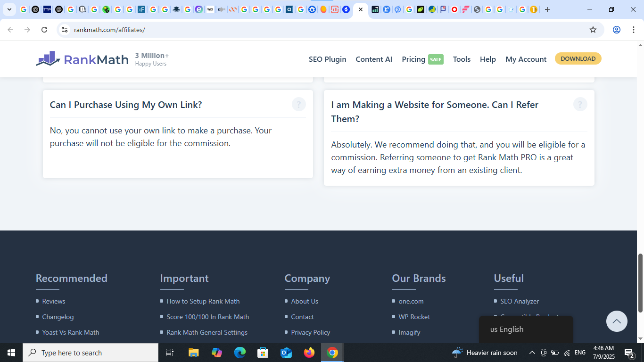Open File Explorer from the taskbar

click(193, 353)
